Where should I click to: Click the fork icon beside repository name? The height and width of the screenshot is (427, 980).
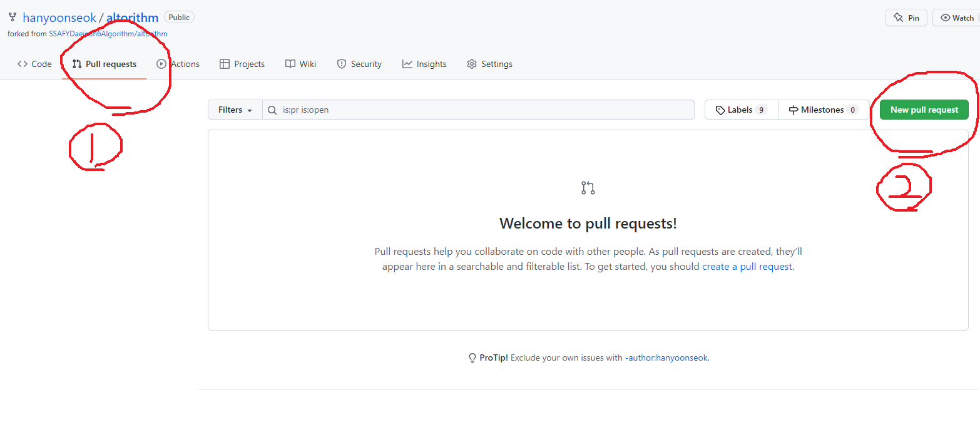coord(13,17)
